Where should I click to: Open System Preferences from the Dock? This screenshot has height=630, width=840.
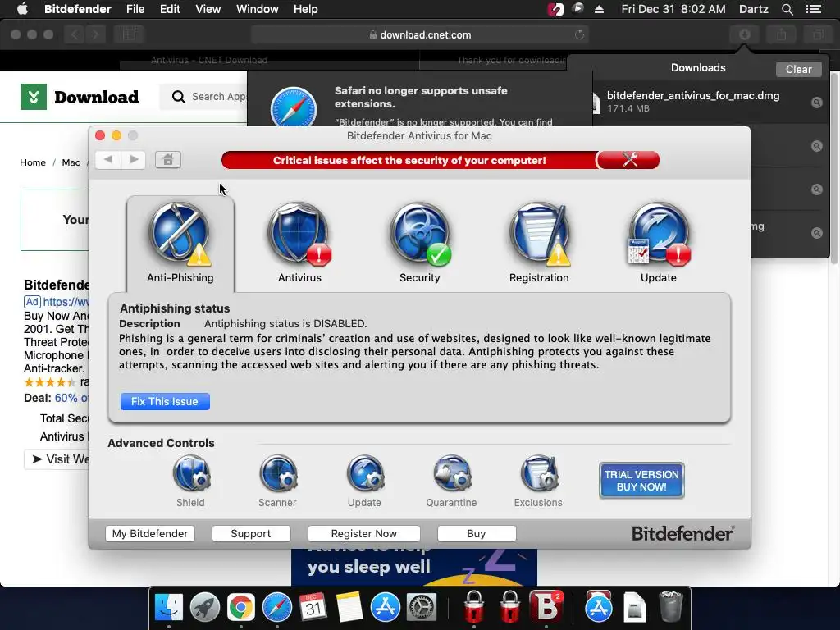coord(422,608)
